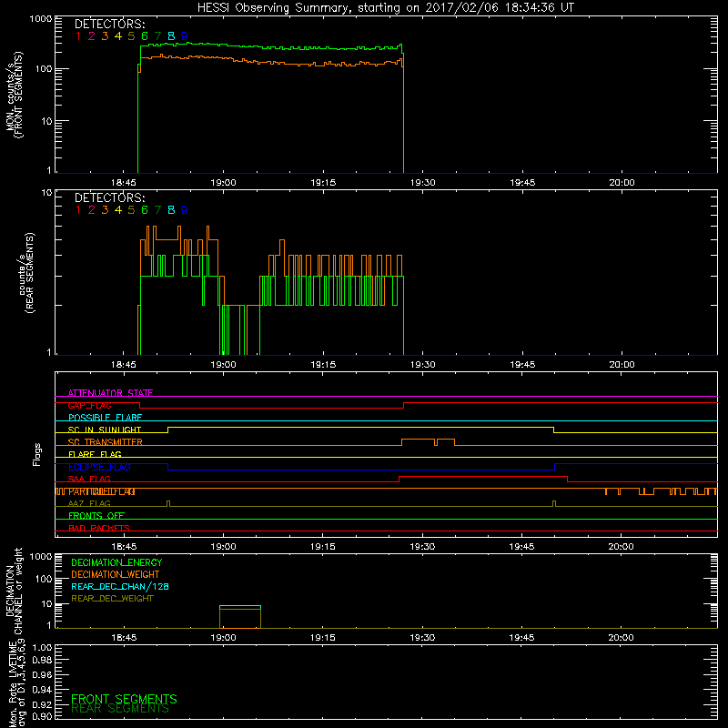
Task: Click detector 7 in the rear segments legend
Action: point(157,210)
